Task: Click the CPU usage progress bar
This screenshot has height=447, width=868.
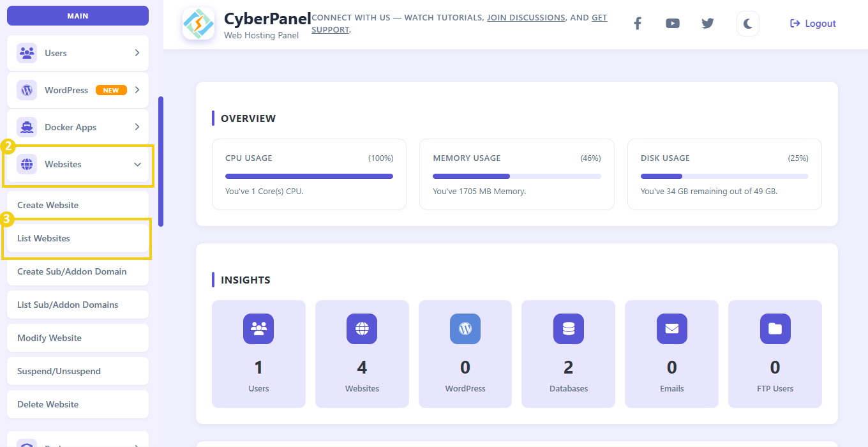Action: (308, 176)
